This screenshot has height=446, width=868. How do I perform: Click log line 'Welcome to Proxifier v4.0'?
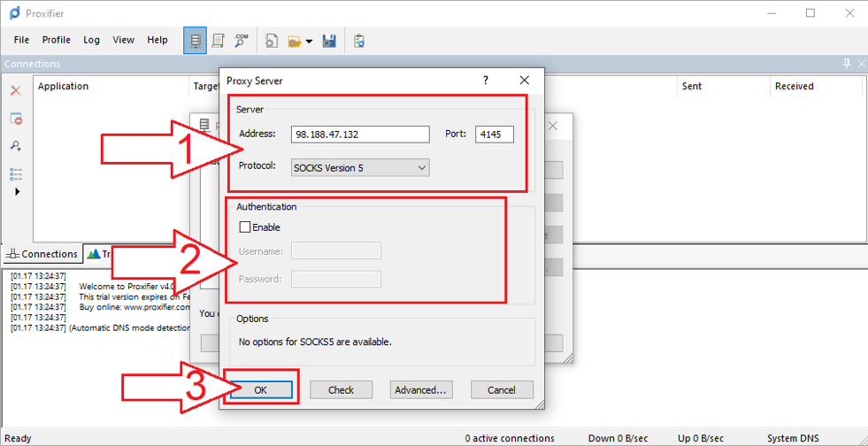tap(127, 287)
